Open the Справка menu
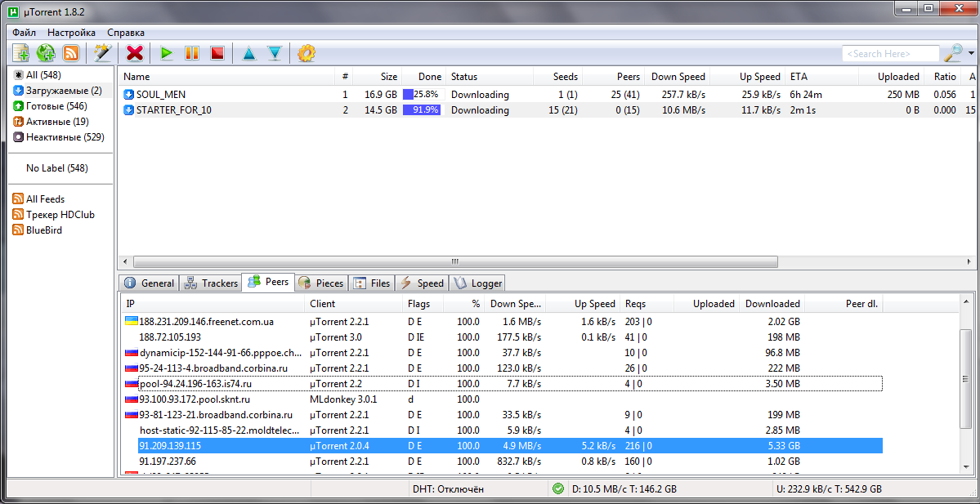Image resolution: width=980 pixels, height=504 pixels. [x=126, y=33]
